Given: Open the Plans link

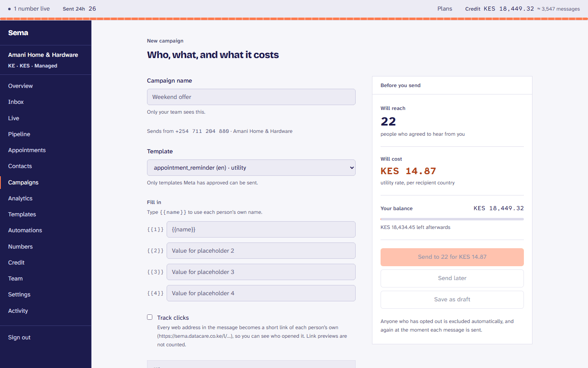Looking at the screenshot, I should 445,9.
